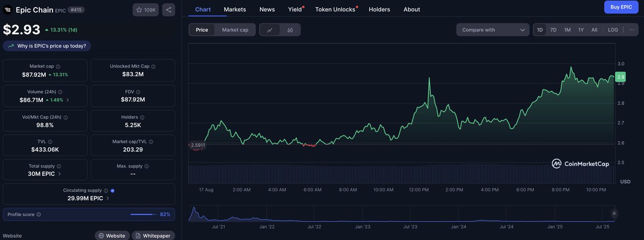Set chart range to 1M
This screenshot has width=644, height=240.
tap(567, 30)
